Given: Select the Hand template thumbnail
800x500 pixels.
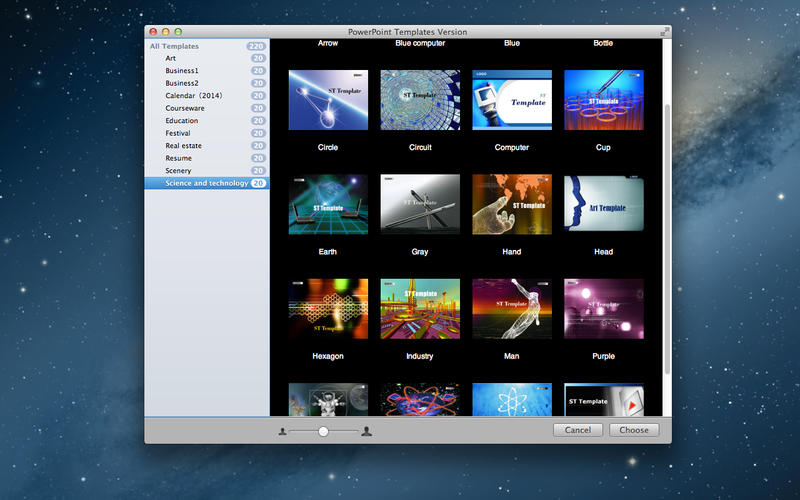Looking at the screenshot, I should tap(512, 204).
